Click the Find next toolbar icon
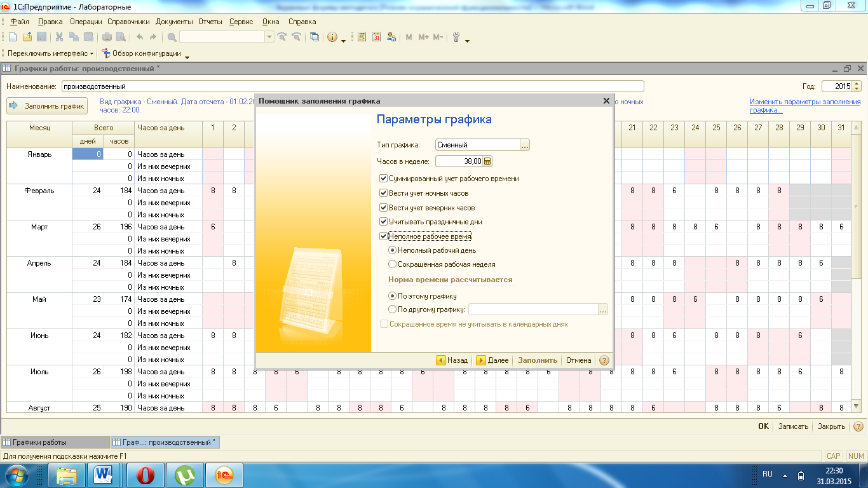 click(281, 37)
